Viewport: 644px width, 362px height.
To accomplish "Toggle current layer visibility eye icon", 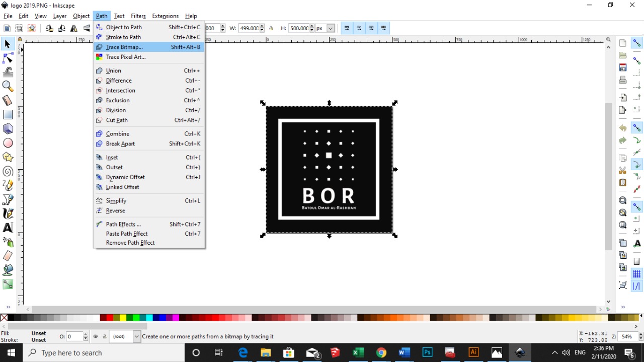I will click(x=96, y=336).
